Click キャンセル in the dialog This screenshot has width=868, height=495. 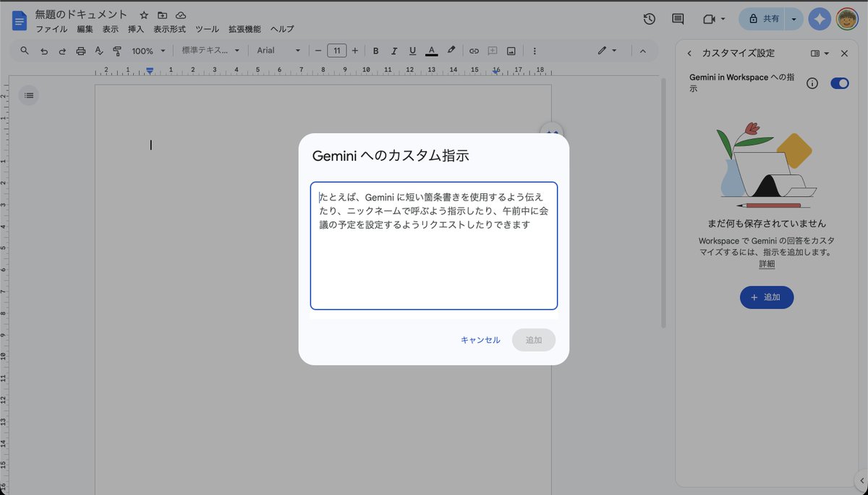point(480,340)
